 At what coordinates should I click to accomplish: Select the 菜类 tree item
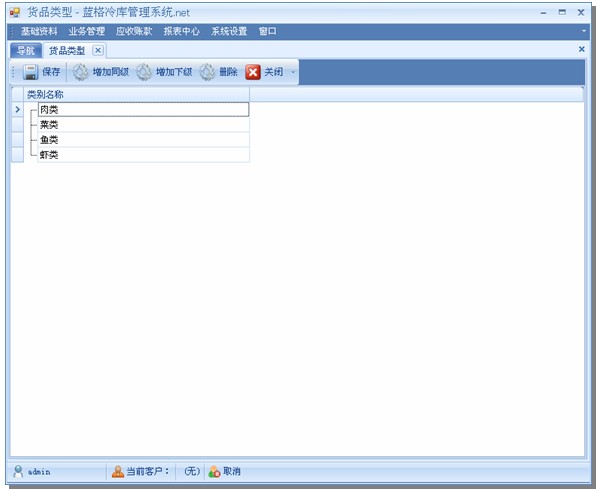pyautogui.click(x=49, y=124)
